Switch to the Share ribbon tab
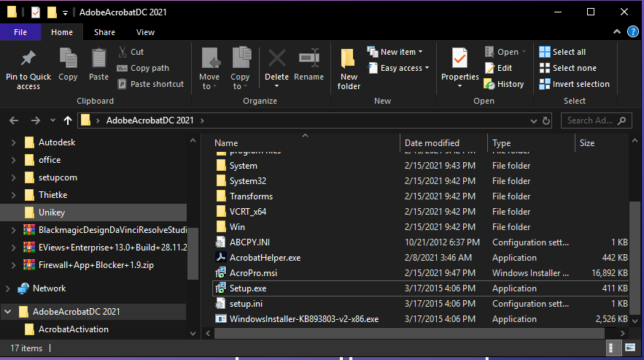644x360 pixels. (104, 32)
